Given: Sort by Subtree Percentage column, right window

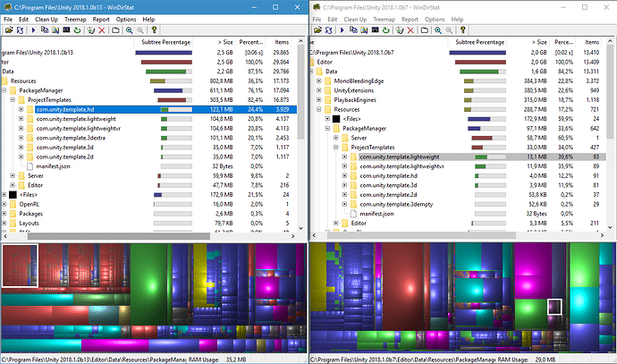Looking at the screenshot, I should [478, 42].
